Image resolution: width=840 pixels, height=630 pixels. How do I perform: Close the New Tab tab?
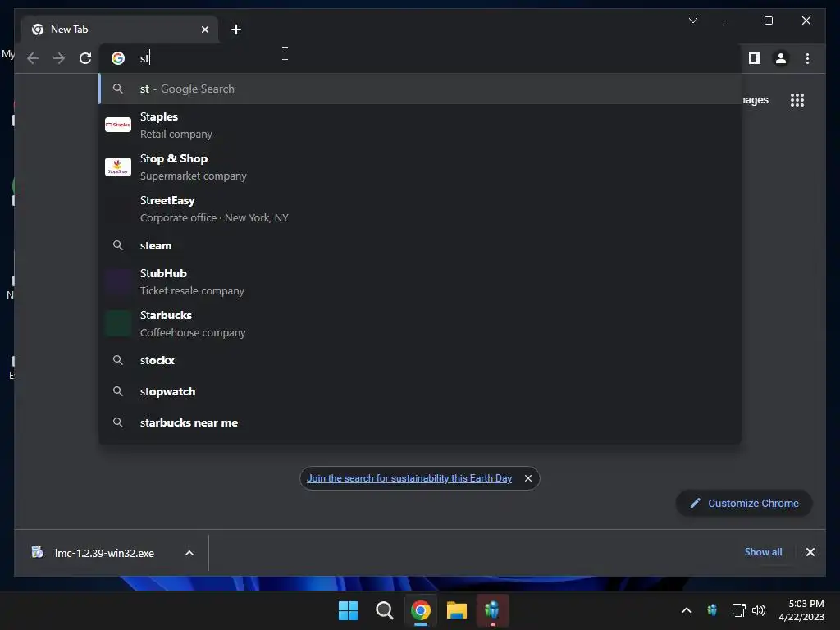click(x=204, y=30)
